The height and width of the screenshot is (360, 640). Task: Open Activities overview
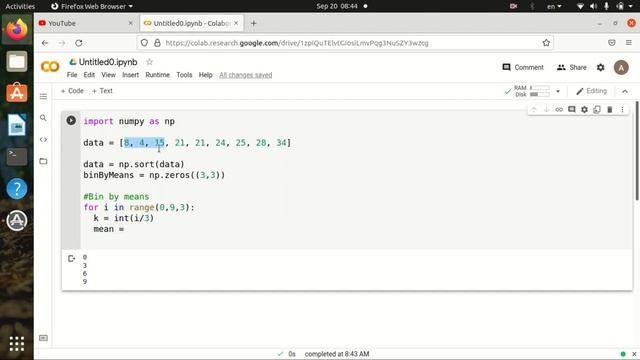tap(20, 6)
